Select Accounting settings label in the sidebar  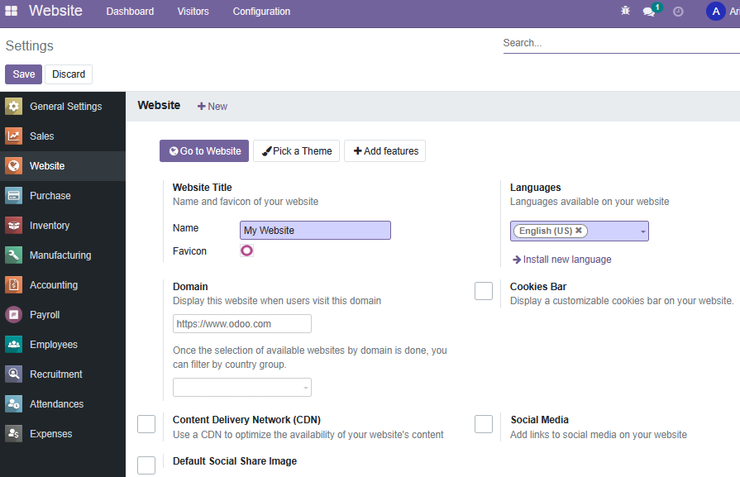[54, 285]
